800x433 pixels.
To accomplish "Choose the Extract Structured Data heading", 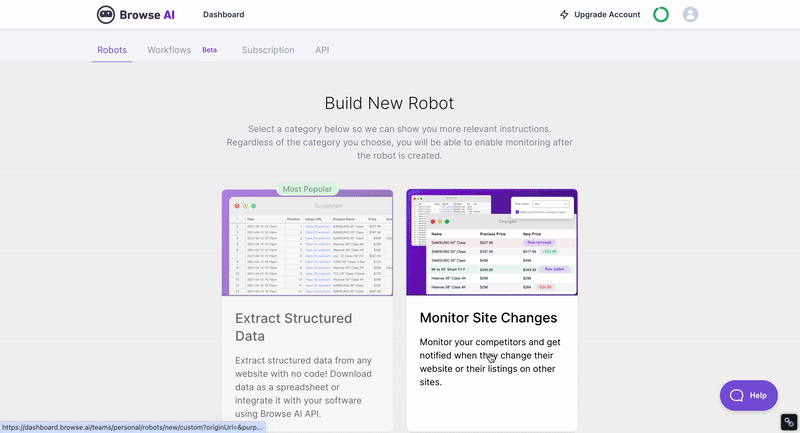I will click(x=293, y=327).
